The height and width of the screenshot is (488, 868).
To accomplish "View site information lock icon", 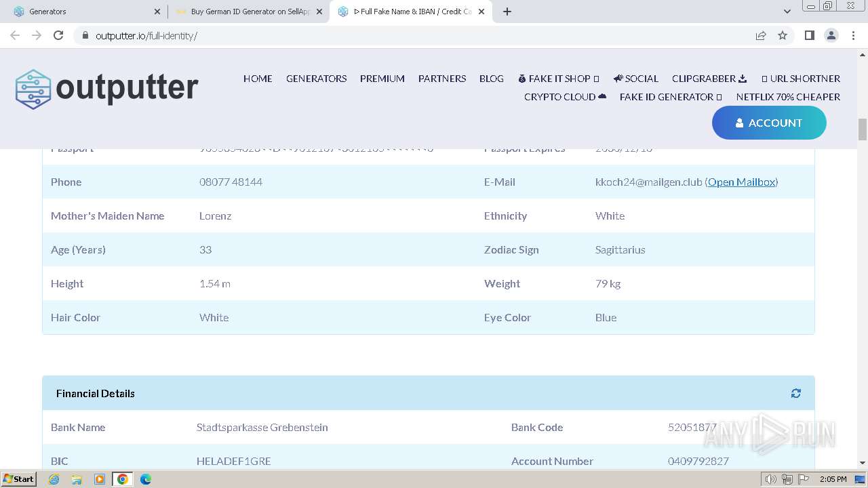I will coord(85,35).
